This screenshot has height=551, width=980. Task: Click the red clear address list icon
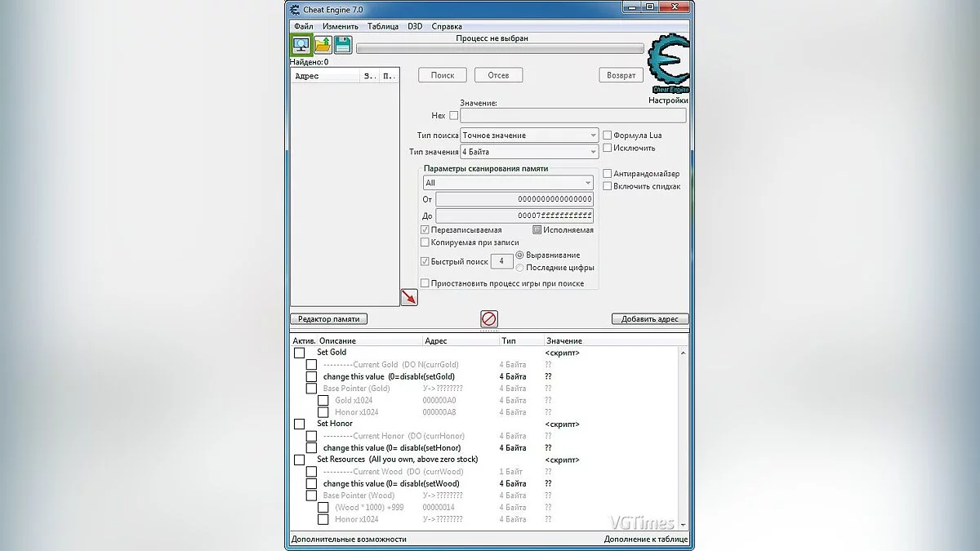489,318
